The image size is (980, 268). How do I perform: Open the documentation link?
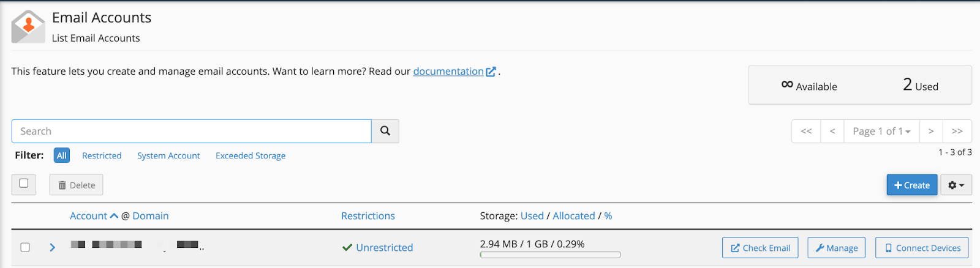click(448, 72)
